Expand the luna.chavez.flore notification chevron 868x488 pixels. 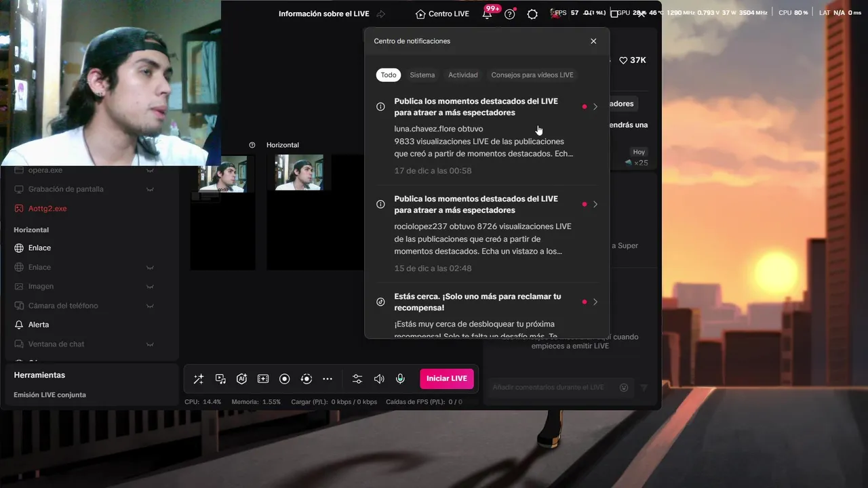click(x=595, y=106)
